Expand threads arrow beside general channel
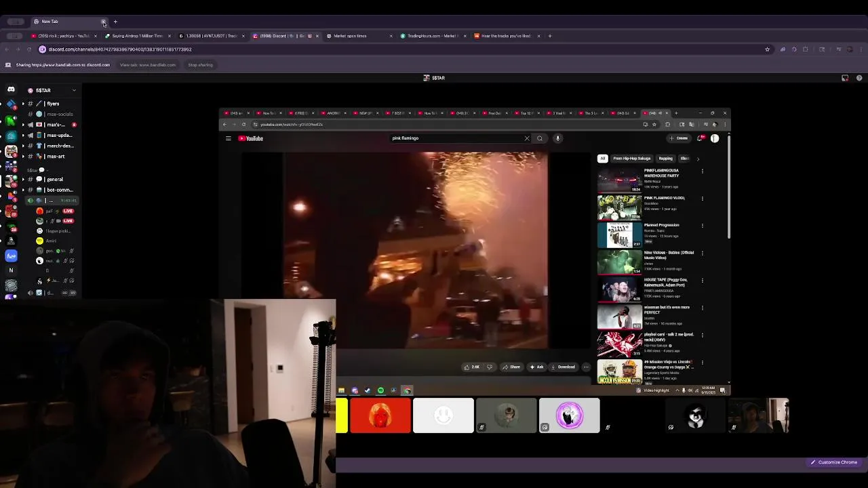Viewport: 868px width, 488px height. 23,180
